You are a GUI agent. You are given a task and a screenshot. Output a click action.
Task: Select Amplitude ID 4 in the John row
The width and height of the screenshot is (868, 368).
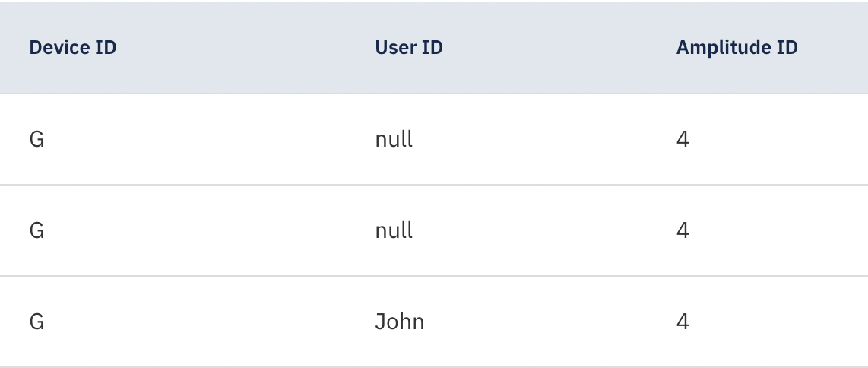pyautogui.click(x=683, y=322)
